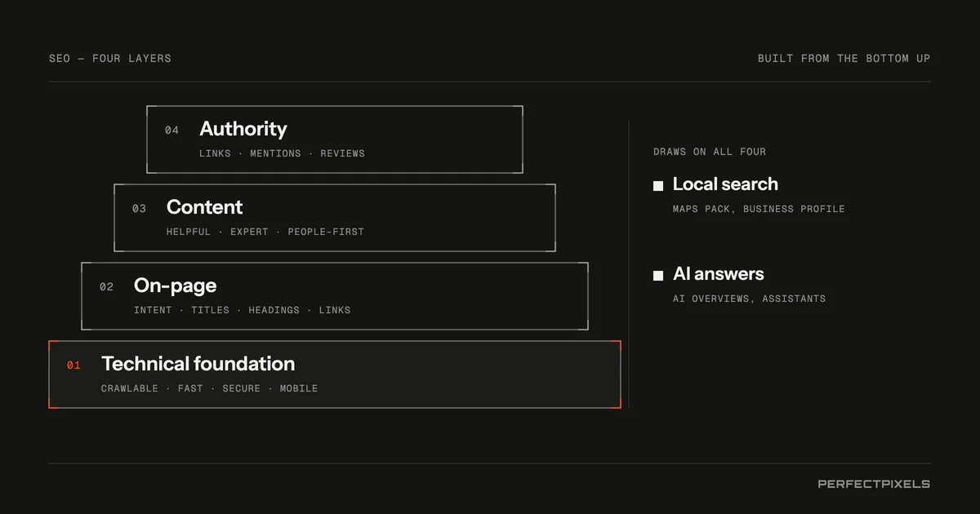The width and height of the screenshot is (980, 514).
Task: Select the "Content" layer title
Action: pyautogui.click(x=204, y=207)
